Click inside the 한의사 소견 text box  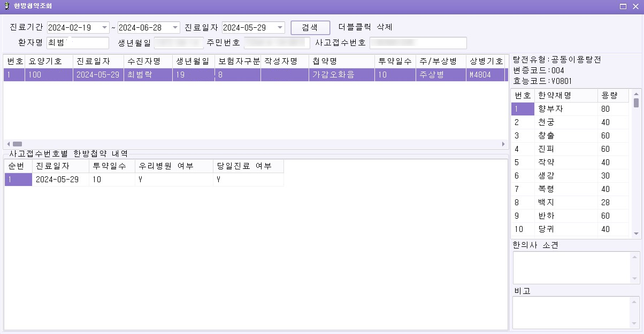tap(571, 267)
